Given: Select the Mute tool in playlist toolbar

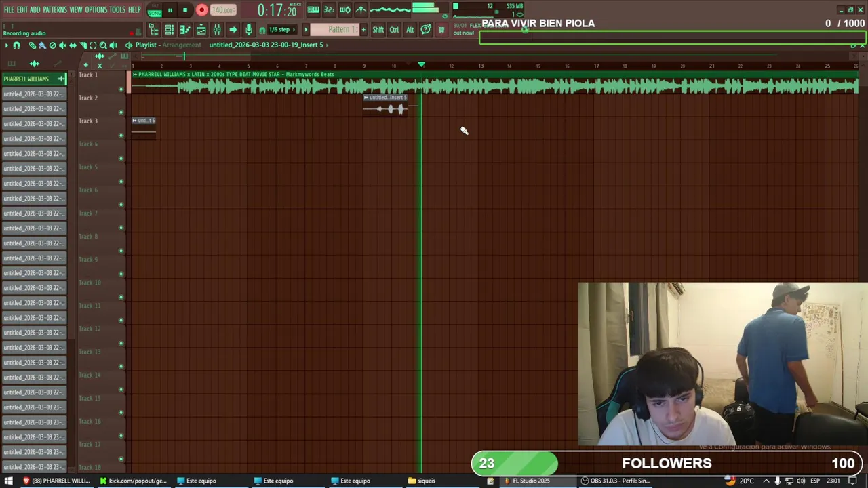Looking at the screenshot, I should [x=62, y=45].
